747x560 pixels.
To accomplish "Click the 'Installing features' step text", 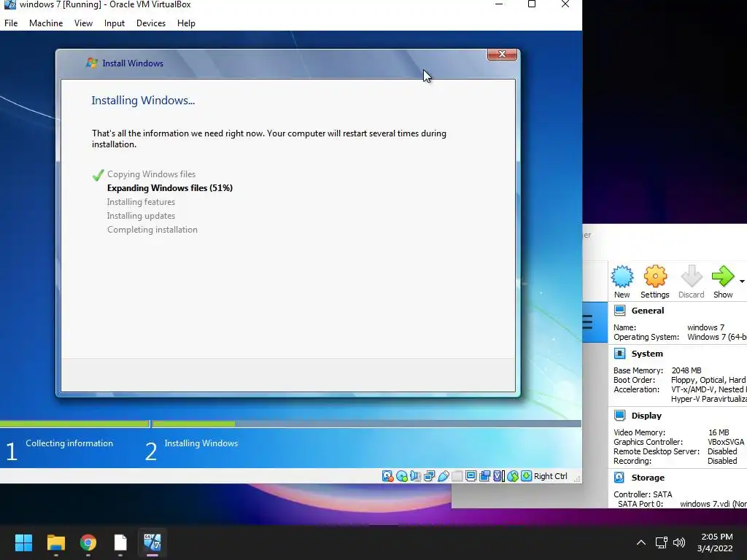I will coord(141,201).
